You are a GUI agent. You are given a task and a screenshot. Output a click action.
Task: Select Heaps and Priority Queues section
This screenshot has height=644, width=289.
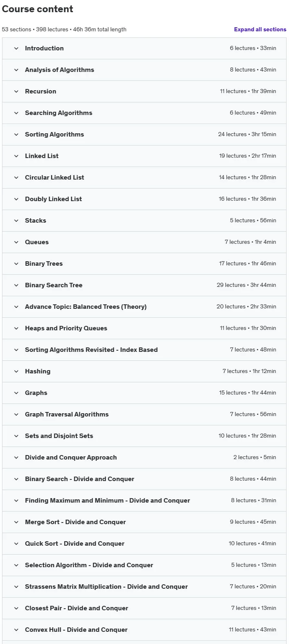144,328
